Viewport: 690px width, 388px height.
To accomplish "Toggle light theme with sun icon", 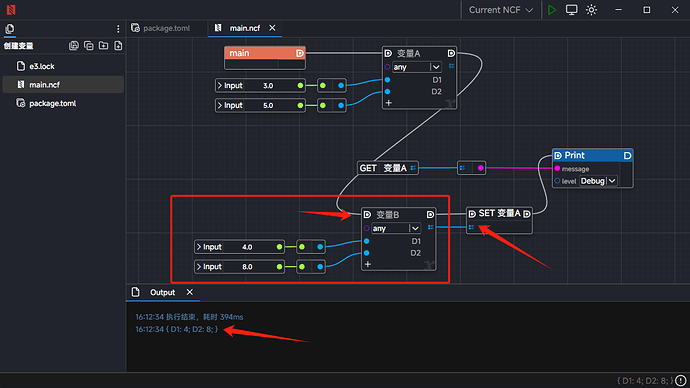I will tap(591, 10).
